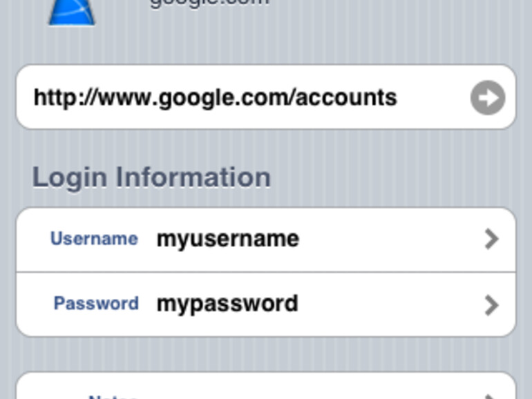Open the Notes row label
This screenshot has height=399, width=532.
pos(113,396)
